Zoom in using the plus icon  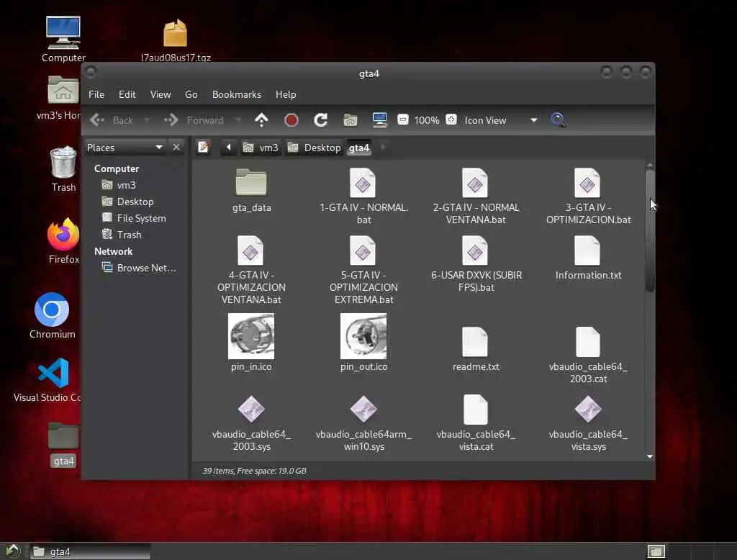(451, 119)
